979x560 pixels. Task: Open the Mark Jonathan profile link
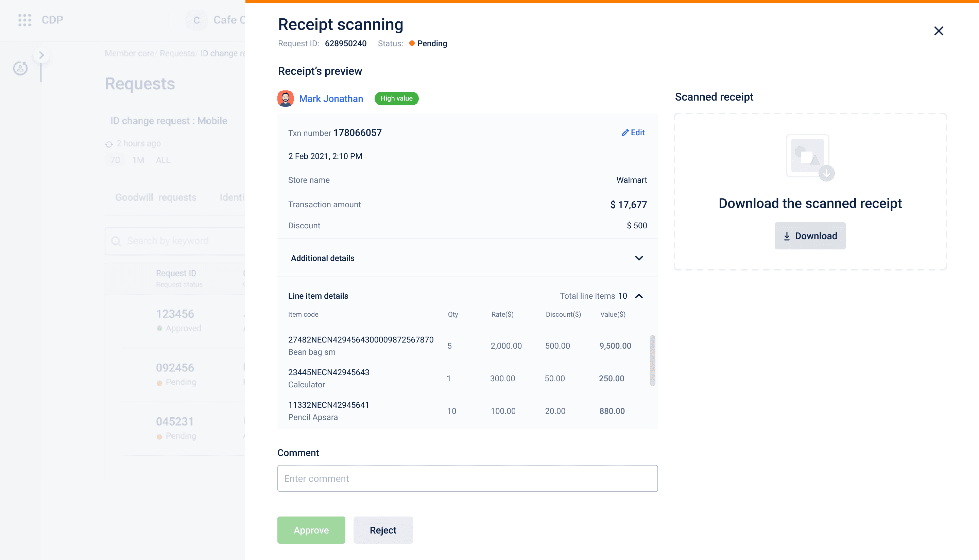tap(331, 99)
